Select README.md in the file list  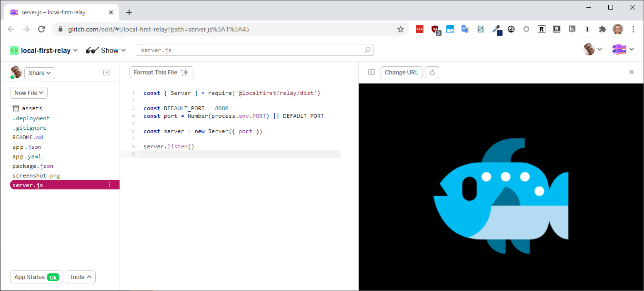[x=27, y=137]
